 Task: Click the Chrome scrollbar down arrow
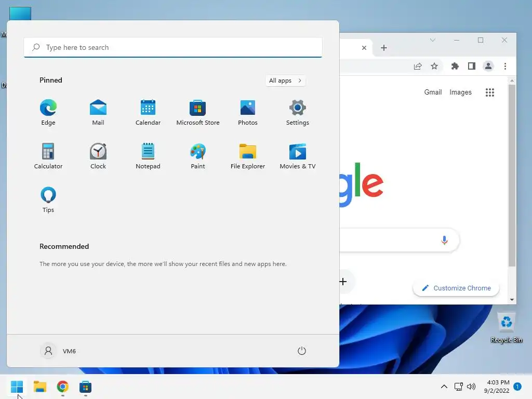click(x=512, y=300)
